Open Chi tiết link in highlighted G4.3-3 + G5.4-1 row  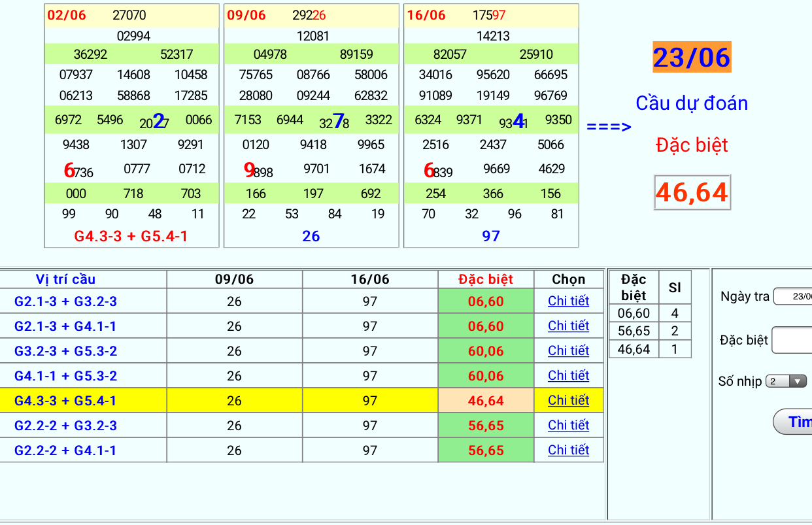click(568, 400)
